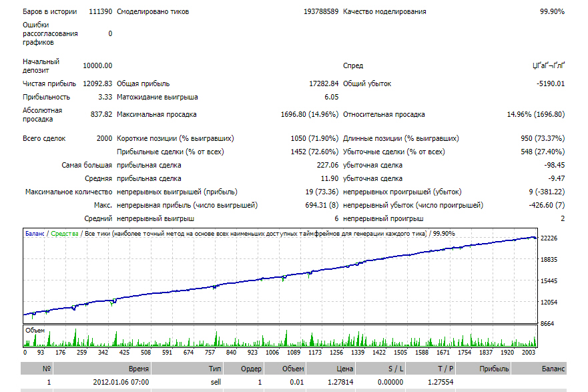Viewport: 588px width, 392px height.
Task: Click the green 'Средства' legend label
Action: (65, 234)
